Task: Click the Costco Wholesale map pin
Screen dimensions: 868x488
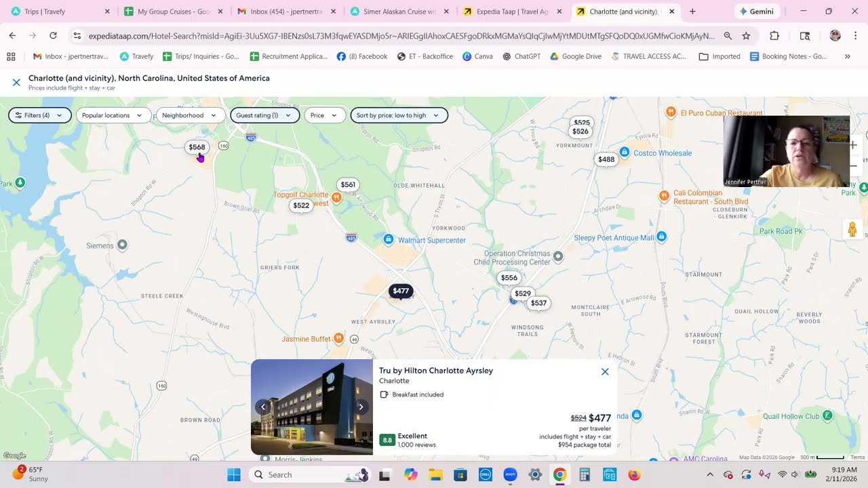Action: point(625,152)
